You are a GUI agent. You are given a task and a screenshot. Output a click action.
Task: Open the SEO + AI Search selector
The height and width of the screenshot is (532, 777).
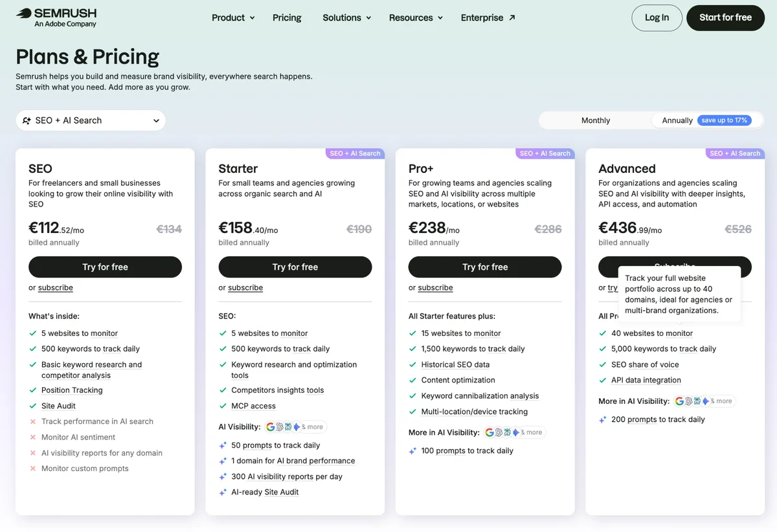coord(91,120)
